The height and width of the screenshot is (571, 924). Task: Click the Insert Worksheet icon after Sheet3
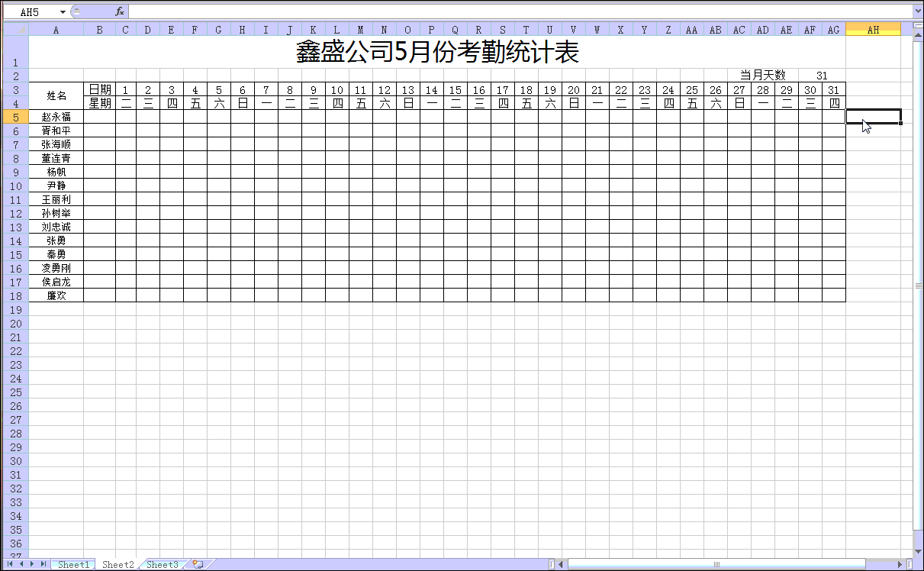tap(198, 564)
